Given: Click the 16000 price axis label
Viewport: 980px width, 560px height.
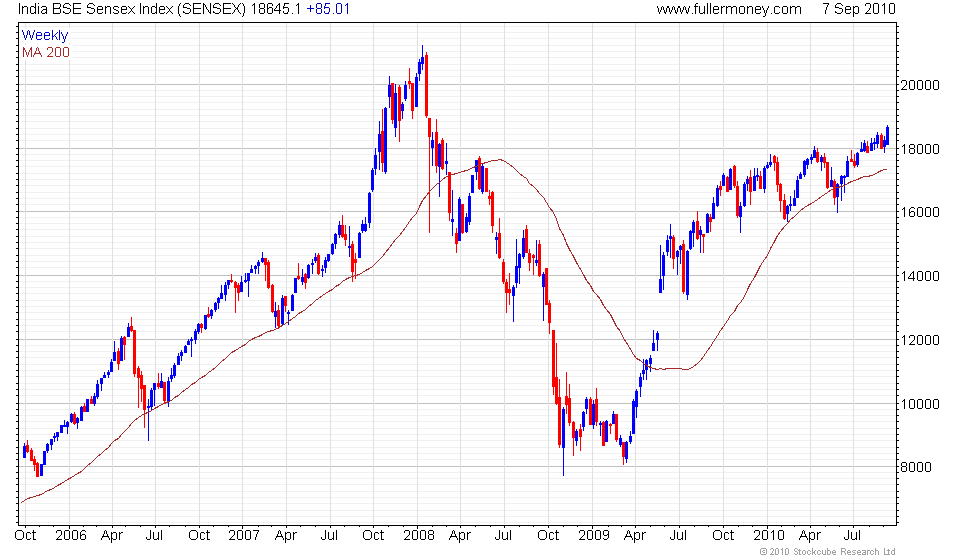Looking at the screenshot, I should (919, 212).
